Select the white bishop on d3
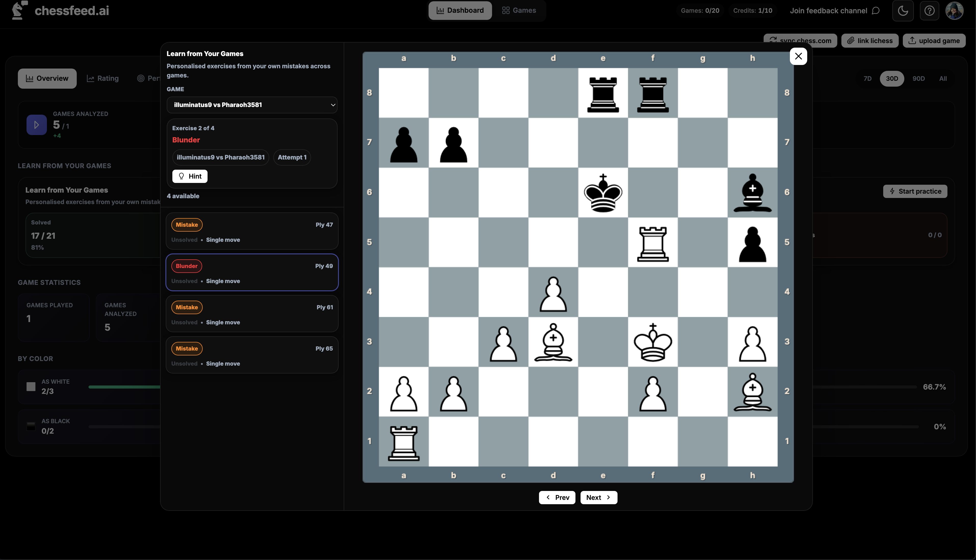976x560 pixels. click(553, 342)
